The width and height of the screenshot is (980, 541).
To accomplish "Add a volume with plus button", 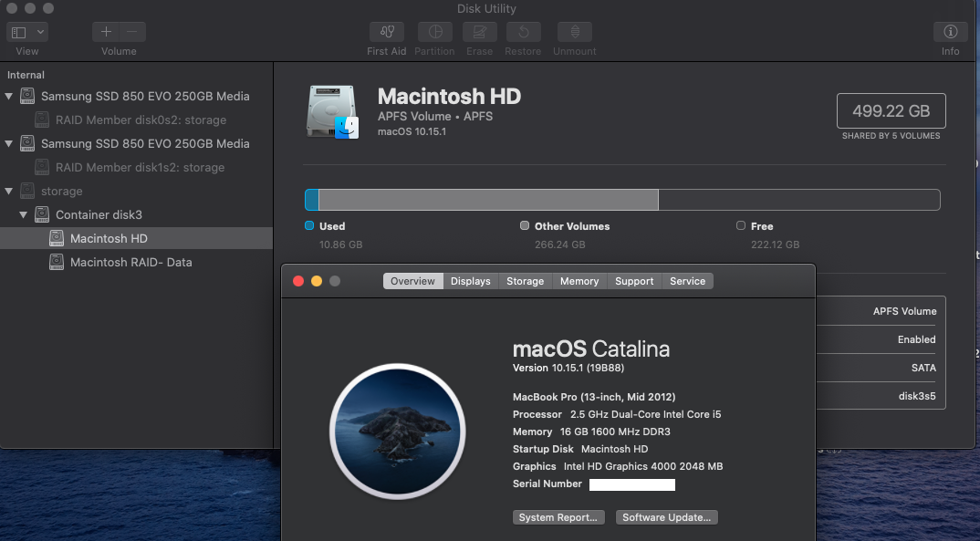I will (106, 32).
